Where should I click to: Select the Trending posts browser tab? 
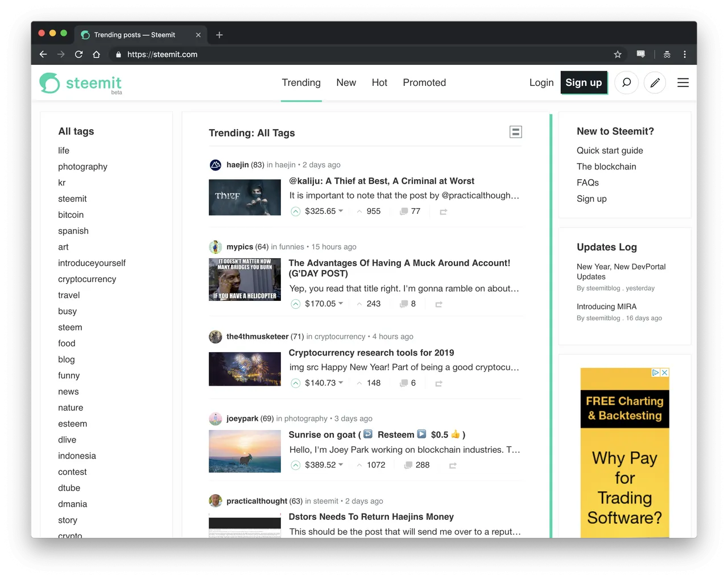point(141,35)
